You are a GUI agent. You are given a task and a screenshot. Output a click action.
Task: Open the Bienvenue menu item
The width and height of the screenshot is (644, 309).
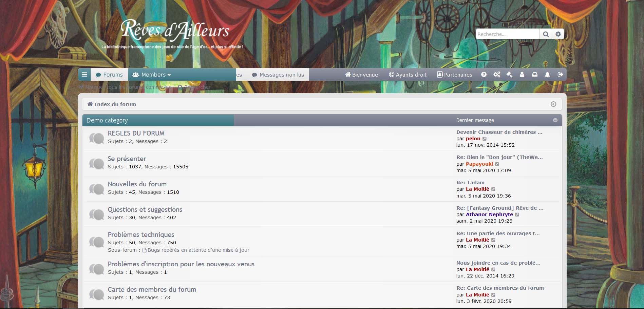[361, 75]
